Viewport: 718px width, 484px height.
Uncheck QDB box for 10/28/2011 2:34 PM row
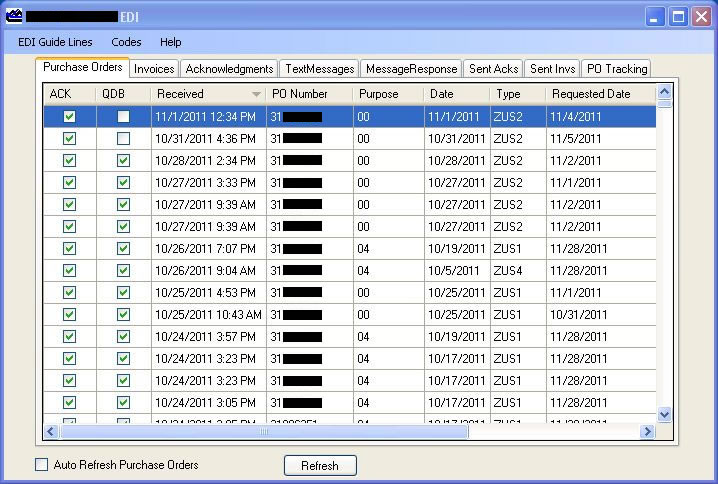pyautogui.click(x=123, y=160)
